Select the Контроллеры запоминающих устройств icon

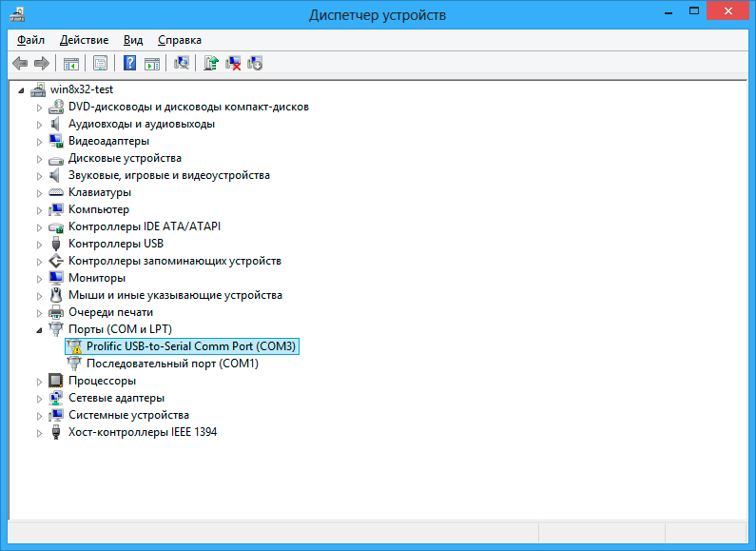pyautogui.click(x=56, y=261)
